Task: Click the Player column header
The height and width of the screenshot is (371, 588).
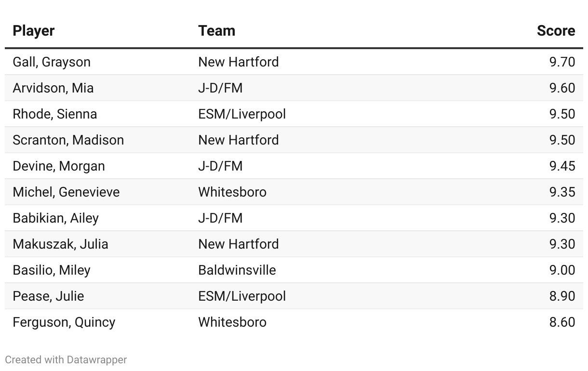Action: coord(33,31)
